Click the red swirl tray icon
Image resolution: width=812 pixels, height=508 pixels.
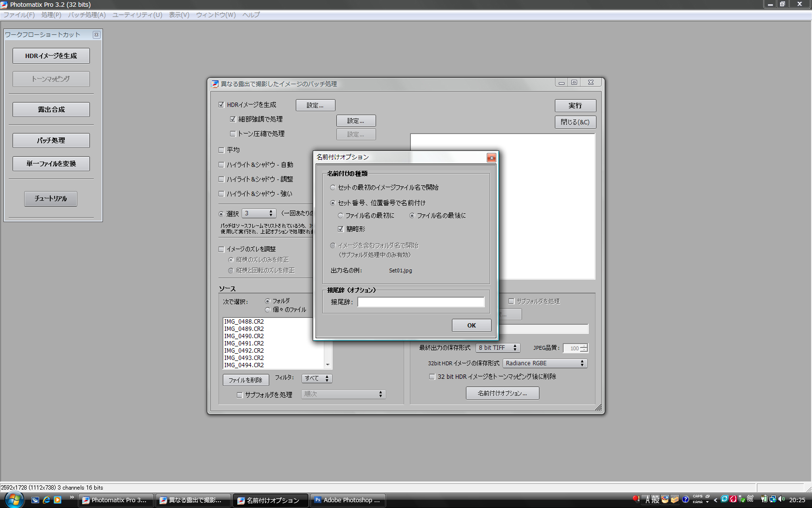tap(733, 499)
